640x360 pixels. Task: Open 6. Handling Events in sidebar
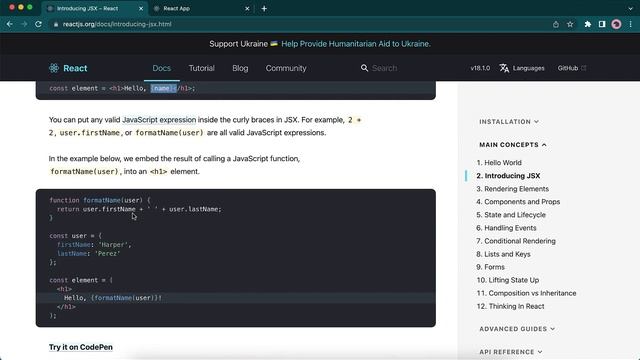506,228
